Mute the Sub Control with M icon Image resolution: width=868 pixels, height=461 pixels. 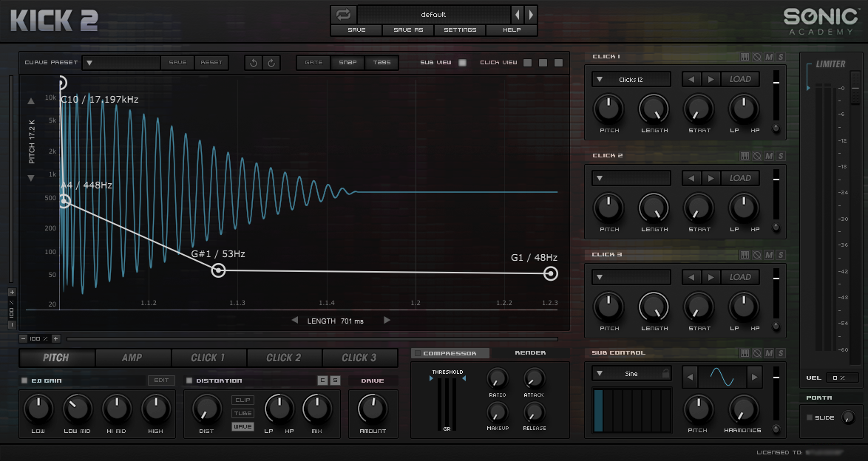point(769,353)
